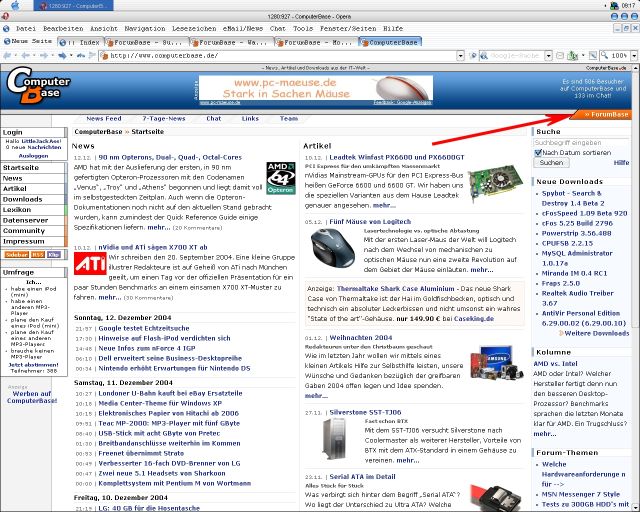
Task: Open the News Feed link
Action: coord(104,118)
